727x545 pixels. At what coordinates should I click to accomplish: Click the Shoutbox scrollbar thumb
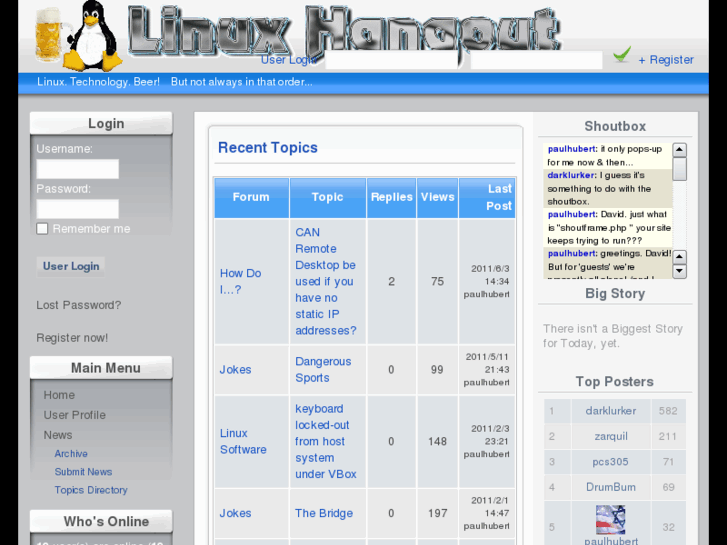pyautogui.click(x=679, y=168)
